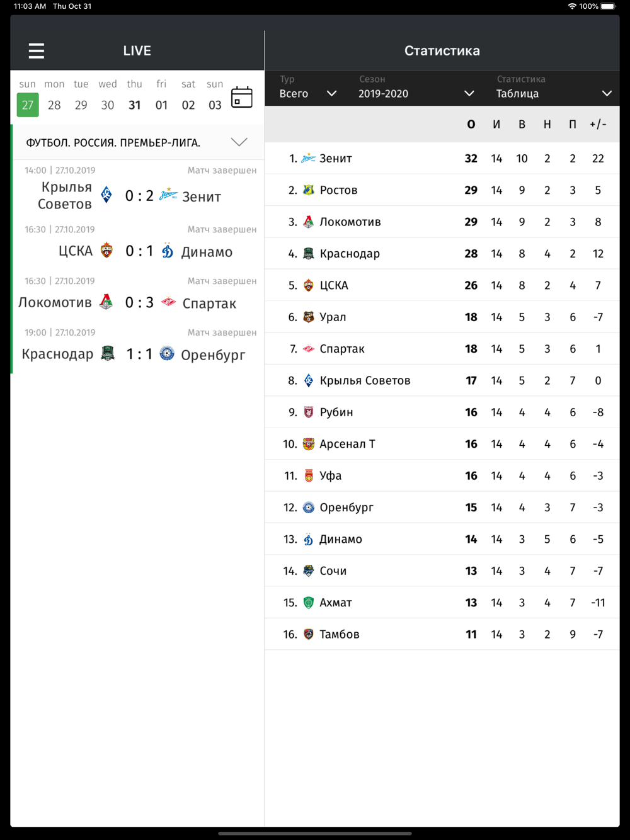The image size is (630, 840).
Task: Select Sunday 27 in date strip
Action: (28, 105)
